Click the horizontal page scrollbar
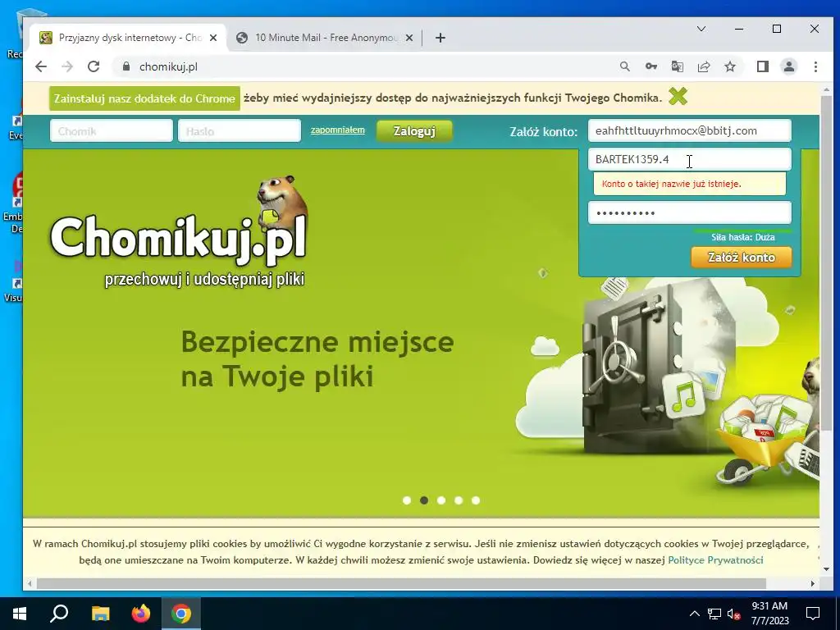The width and height of the screenshot is (840, 630). point(400,583)
